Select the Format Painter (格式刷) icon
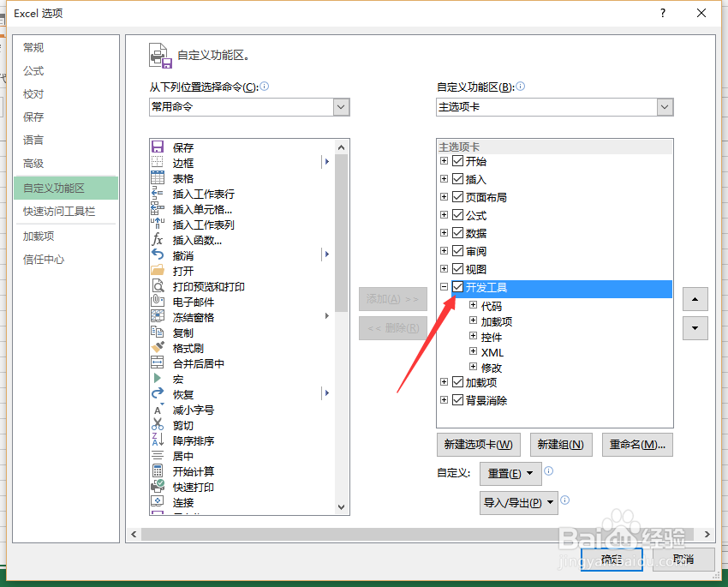This screenshot has width=728, height=587. pos(158,347)
